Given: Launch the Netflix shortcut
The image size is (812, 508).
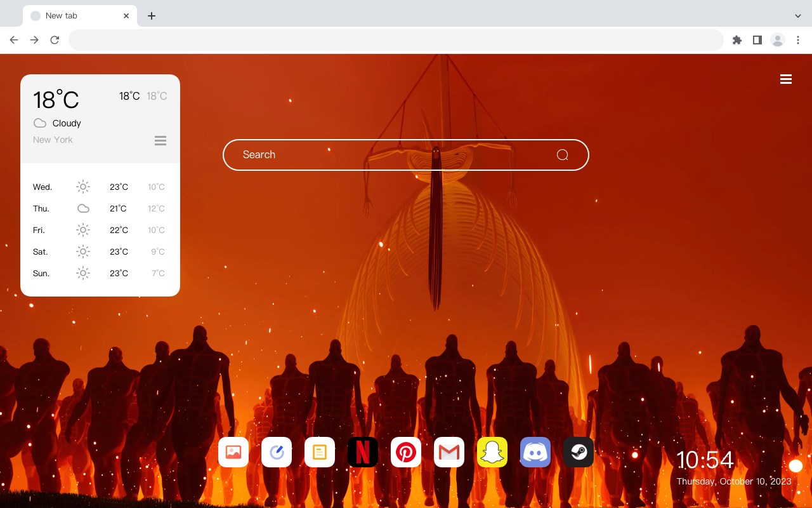Looking at the screenshot, I should point(363,452).
